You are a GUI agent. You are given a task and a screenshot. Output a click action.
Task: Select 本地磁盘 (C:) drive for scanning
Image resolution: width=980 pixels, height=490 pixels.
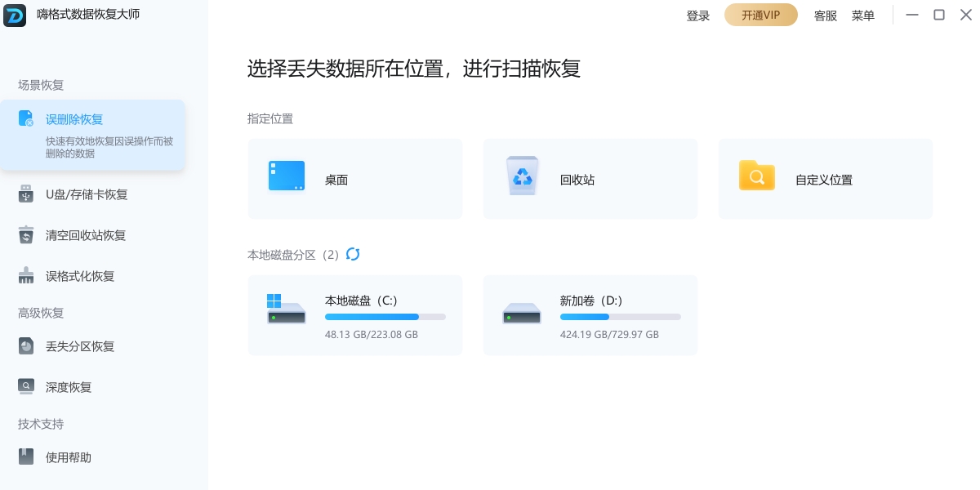355,315
